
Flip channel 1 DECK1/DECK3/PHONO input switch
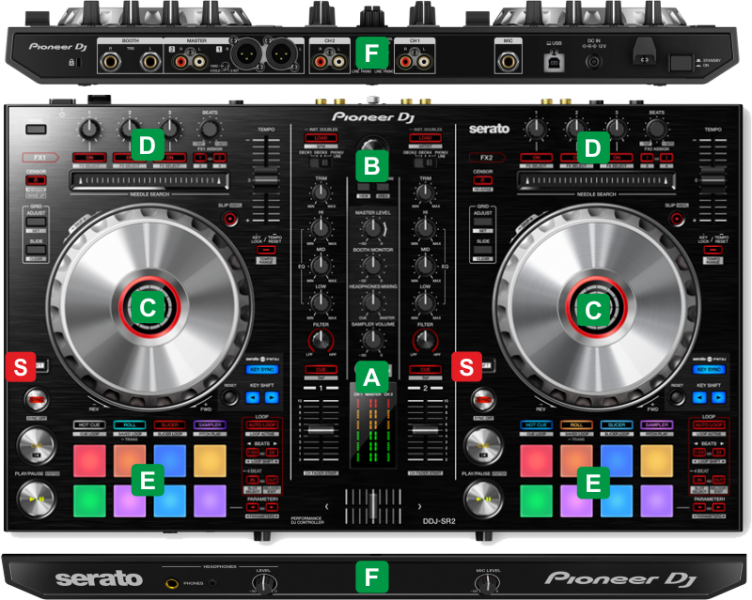320,163
